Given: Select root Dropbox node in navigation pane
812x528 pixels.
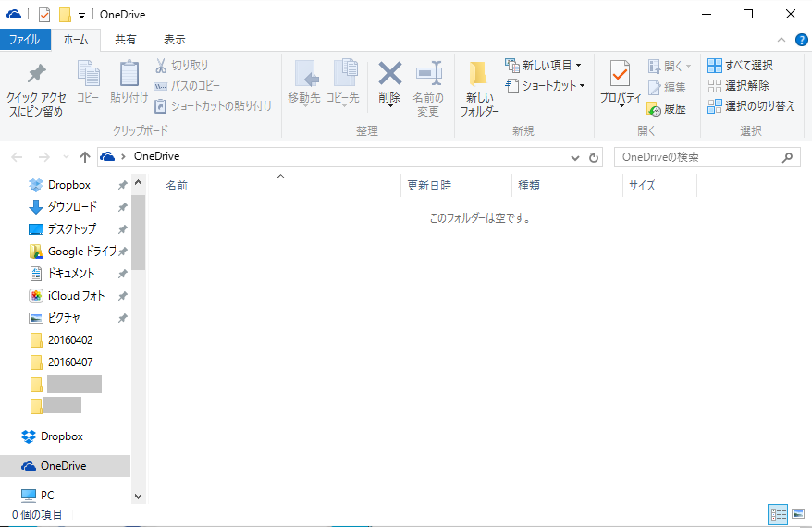Looking at the screenshot, I should coord(62,436).
